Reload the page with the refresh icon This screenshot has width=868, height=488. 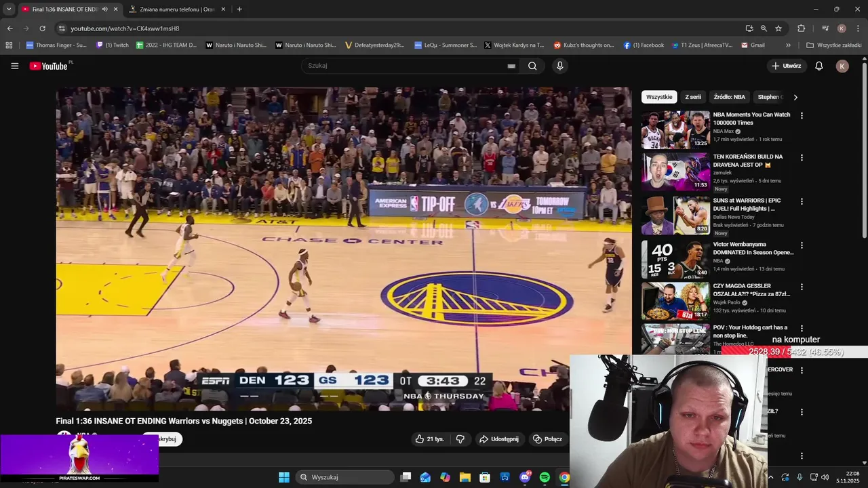coord(42,28)
